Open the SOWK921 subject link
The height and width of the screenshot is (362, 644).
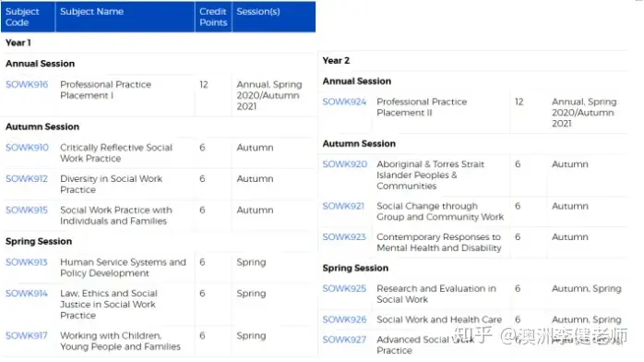coord(343,206)
